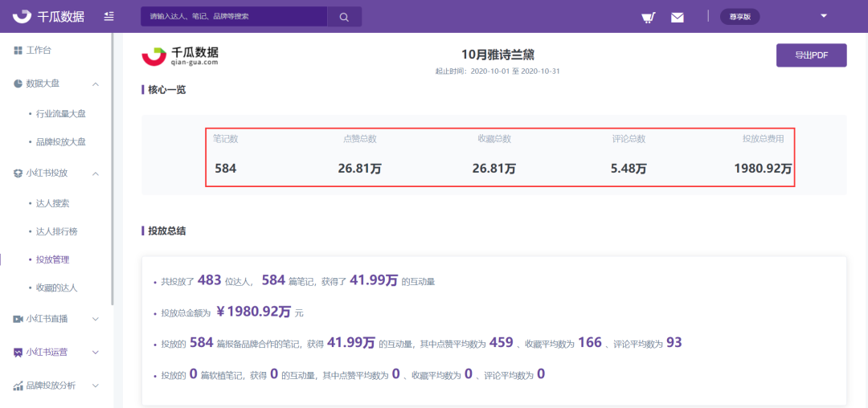The image size is (868, 408).
Task: Click the qian-gua.com report logo
Action: click(x=180, y=56)
